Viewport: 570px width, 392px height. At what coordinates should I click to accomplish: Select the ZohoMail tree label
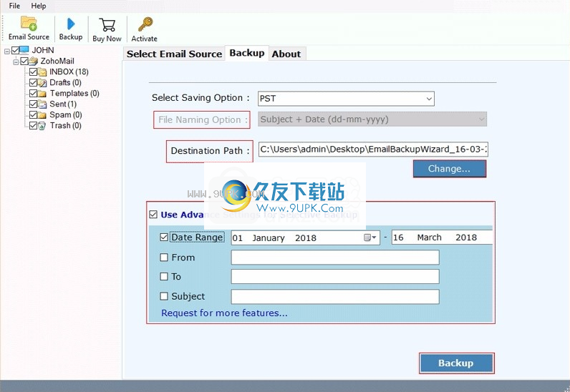(x=57, y=61)
